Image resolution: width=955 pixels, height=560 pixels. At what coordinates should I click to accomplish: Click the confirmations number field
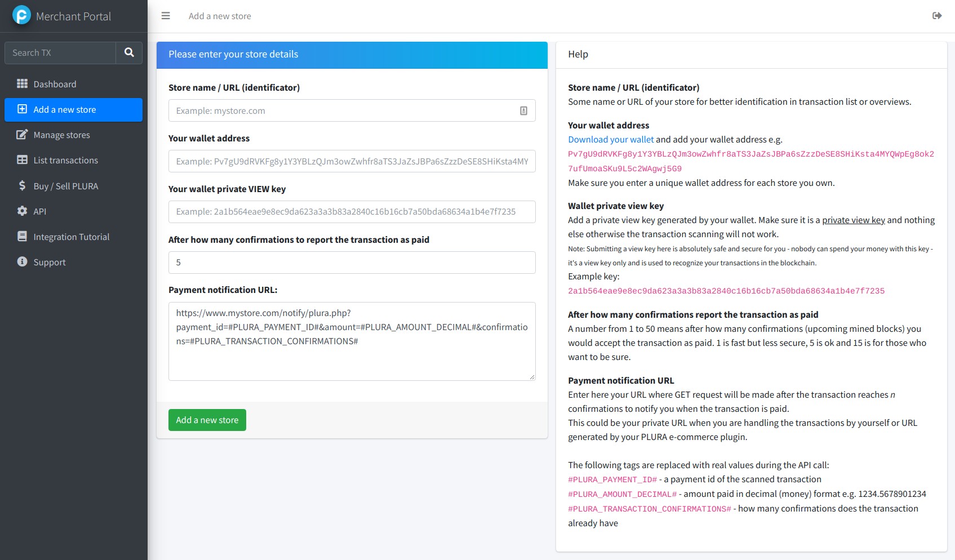[352, 263]
